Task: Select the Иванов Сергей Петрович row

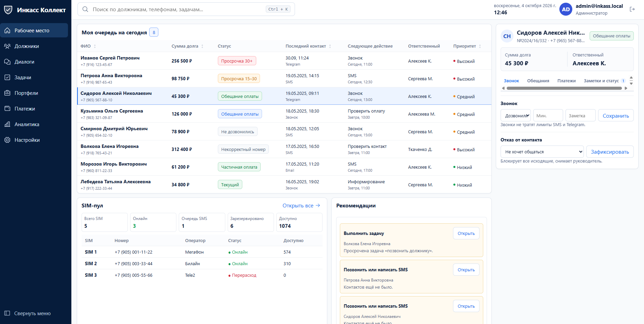Action: click(284, 61)
